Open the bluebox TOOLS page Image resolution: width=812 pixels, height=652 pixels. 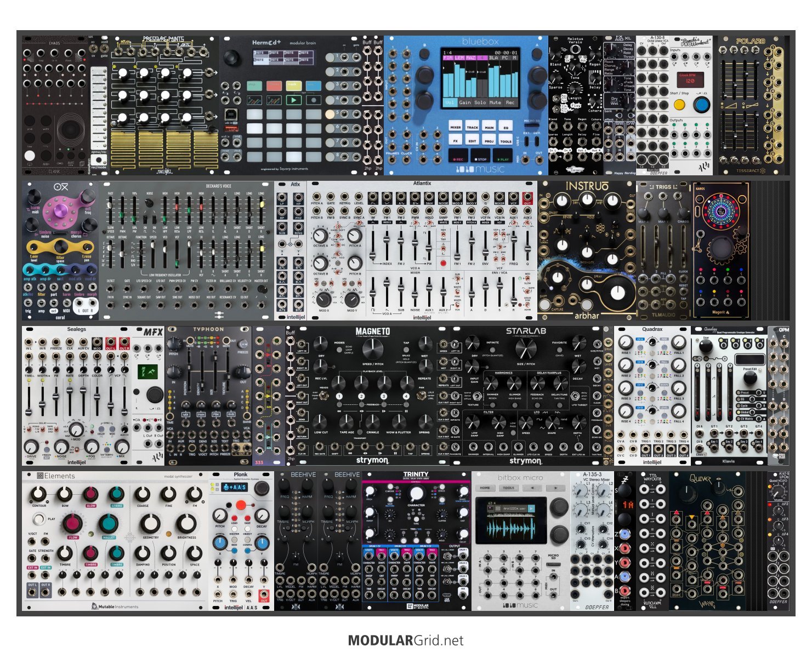point(506,139)
